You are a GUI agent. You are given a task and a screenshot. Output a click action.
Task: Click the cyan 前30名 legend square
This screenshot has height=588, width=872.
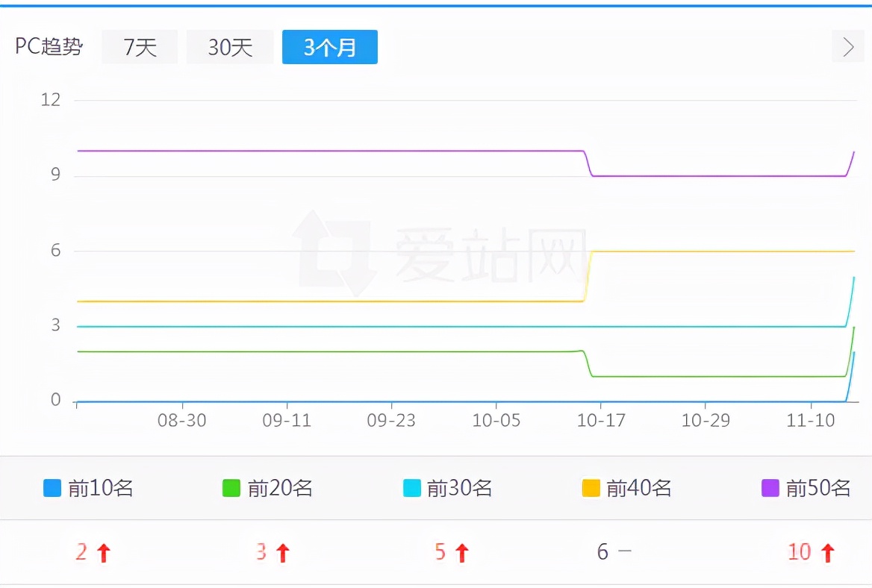(413, 488)
